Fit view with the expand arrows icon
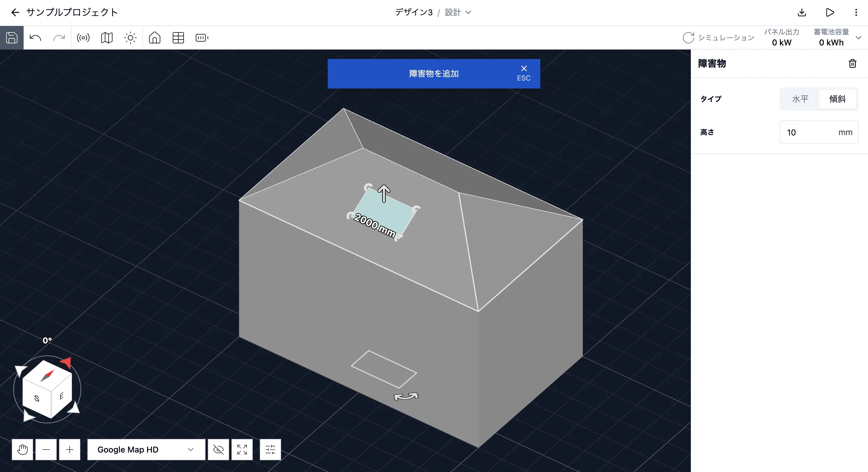868x472 pixels. (242, 450)
